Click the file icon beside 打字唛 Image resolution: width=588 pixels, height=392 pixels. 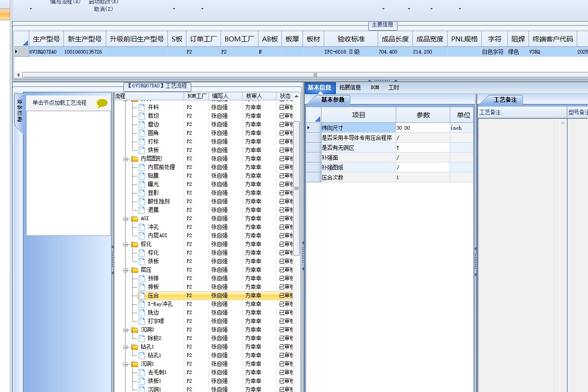click(x=142, y=321)
